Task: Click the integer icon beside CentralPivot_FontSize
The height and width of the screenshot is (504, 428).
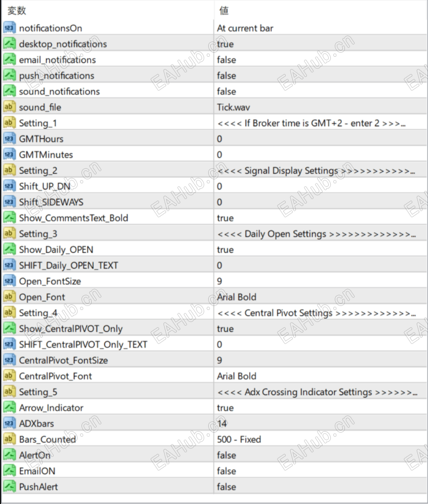Action: (9, 360)
